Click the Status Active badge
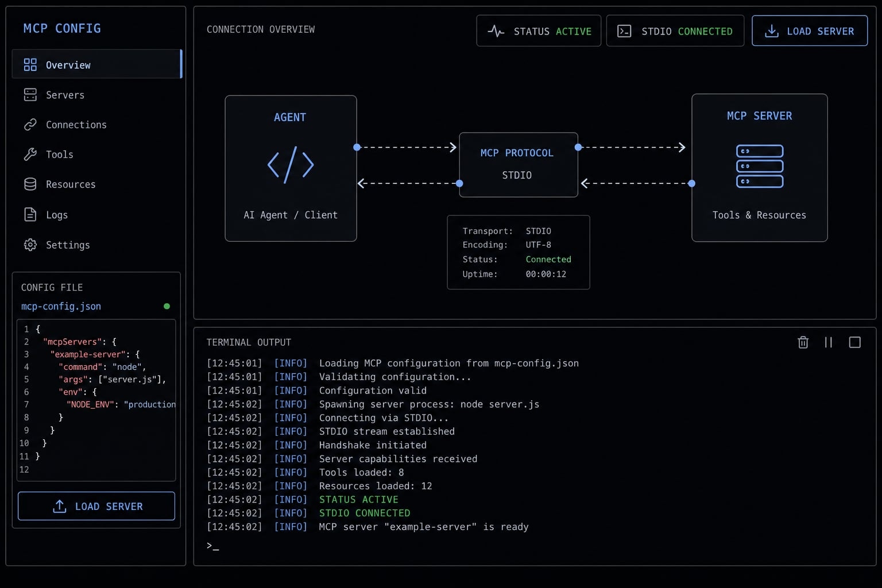 [539, 31]
